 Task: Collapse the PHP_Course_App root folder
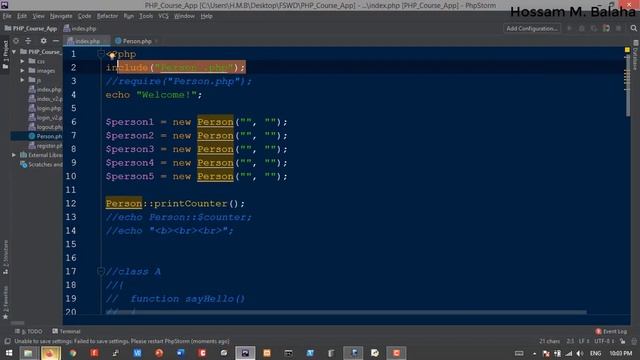point(14,52)
